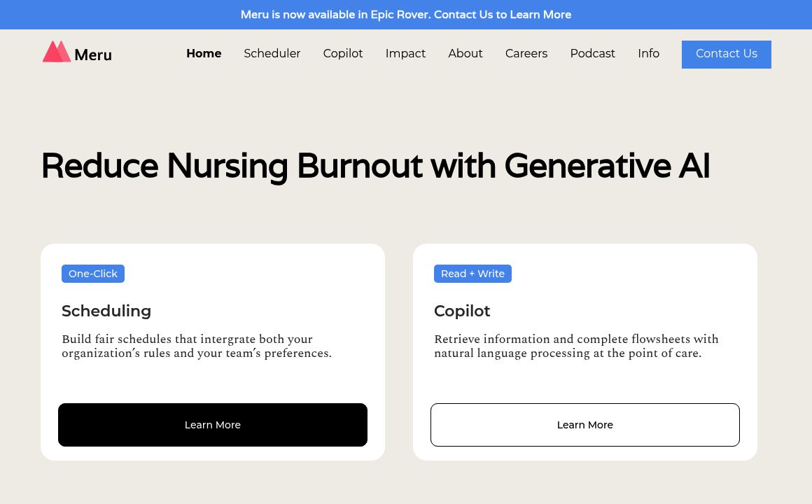Click the Read + Write badge
812x504 pixels.
coord(472,274)
